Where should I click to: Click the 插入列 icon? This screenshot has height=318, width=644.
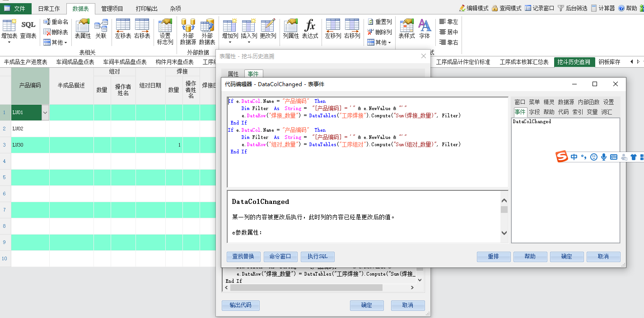point(249,28)
